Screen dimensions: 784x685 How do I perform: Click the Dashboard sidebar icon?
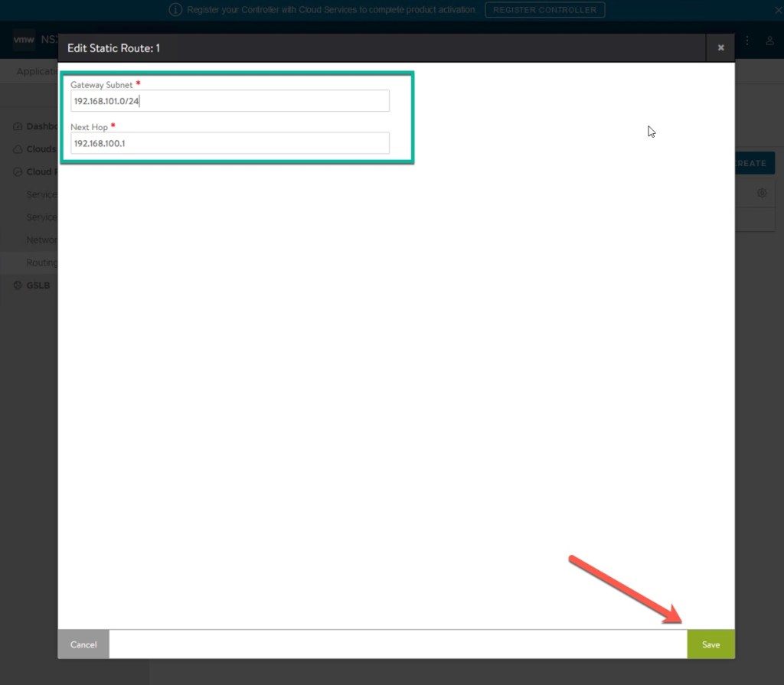tap(18, 126)
